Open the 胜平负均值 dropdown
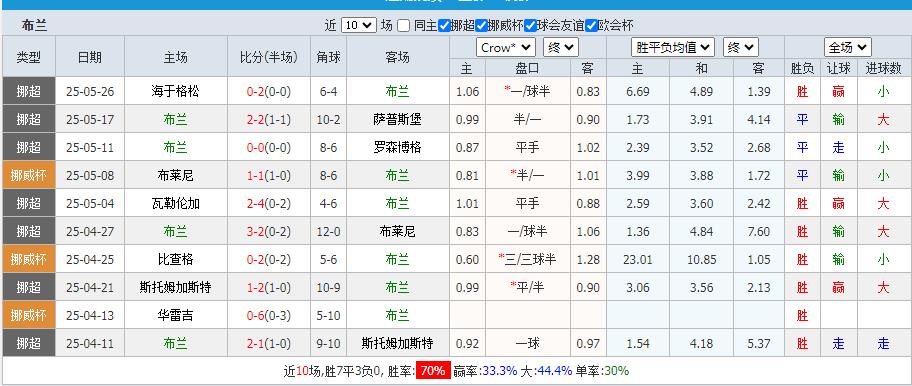 673,48
